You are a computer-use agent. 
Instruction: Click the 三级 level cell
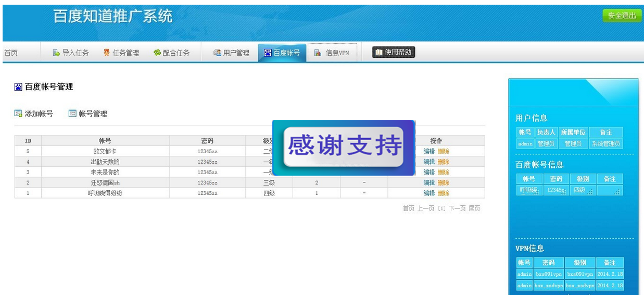269,182
